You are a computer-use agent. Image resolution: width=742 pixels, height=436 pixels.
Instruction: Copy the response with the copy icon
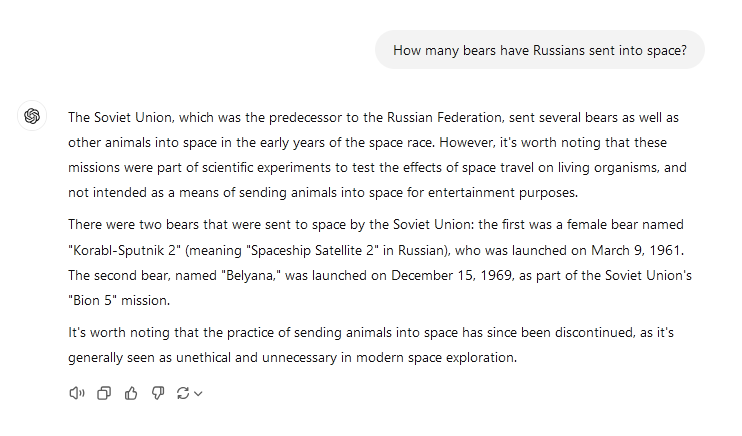(104, 393)
